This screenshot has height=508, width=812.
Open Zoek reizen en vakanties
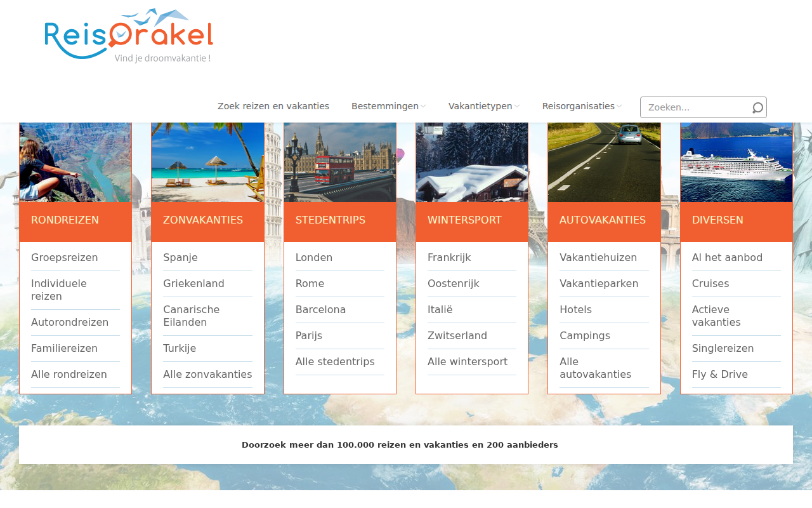tap(273, 106)
